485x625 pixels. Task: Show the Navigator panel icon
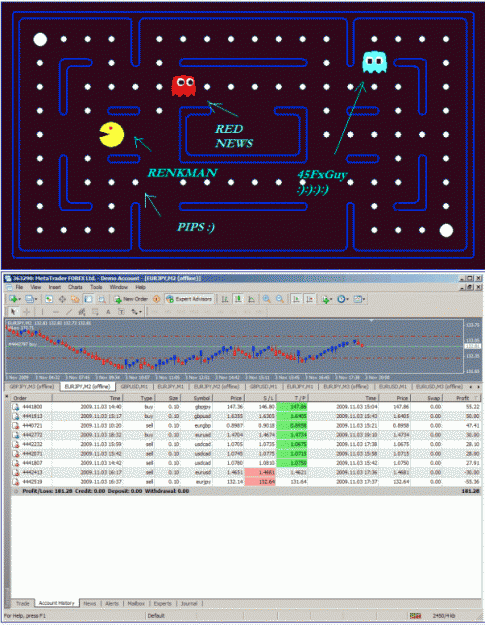[x=75, y=299]
